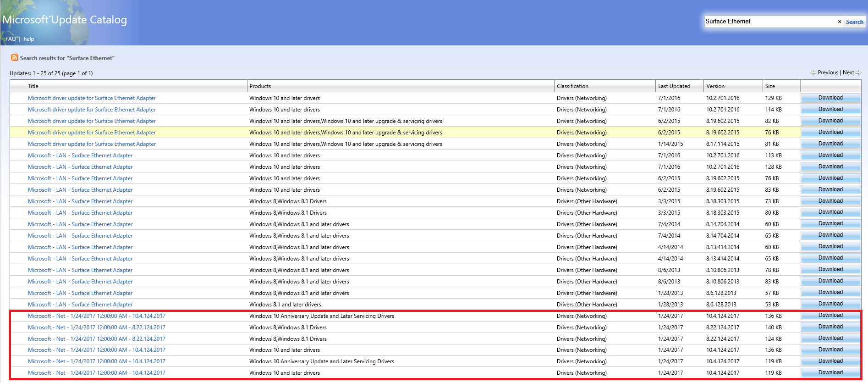The width and height of the screenshot is (868, 383).
Task: Open the title link of the 81 KB update
Action: [x=92, y=144]
